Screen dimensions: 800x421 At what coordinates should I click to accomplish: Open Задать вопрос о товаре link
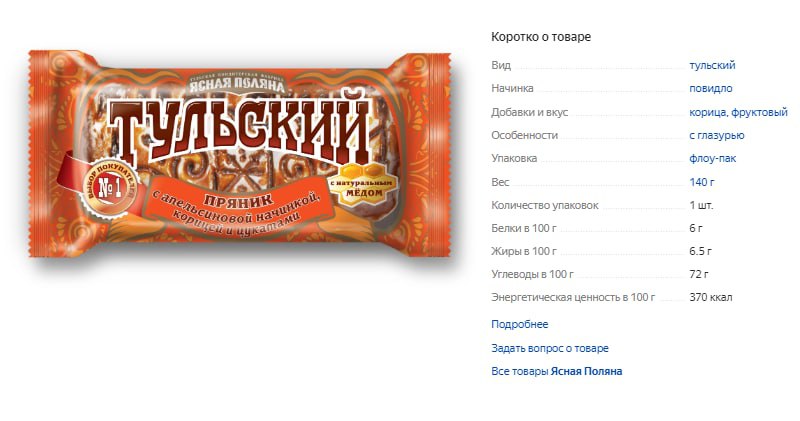coord(550,348)
